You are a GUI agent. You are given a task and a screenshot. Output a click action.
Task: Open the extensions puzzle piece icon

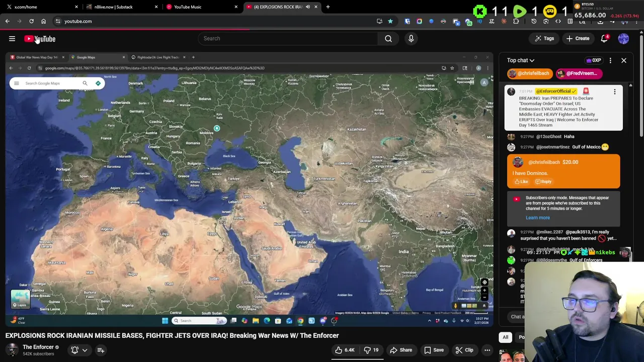click(x=516, y=21)
